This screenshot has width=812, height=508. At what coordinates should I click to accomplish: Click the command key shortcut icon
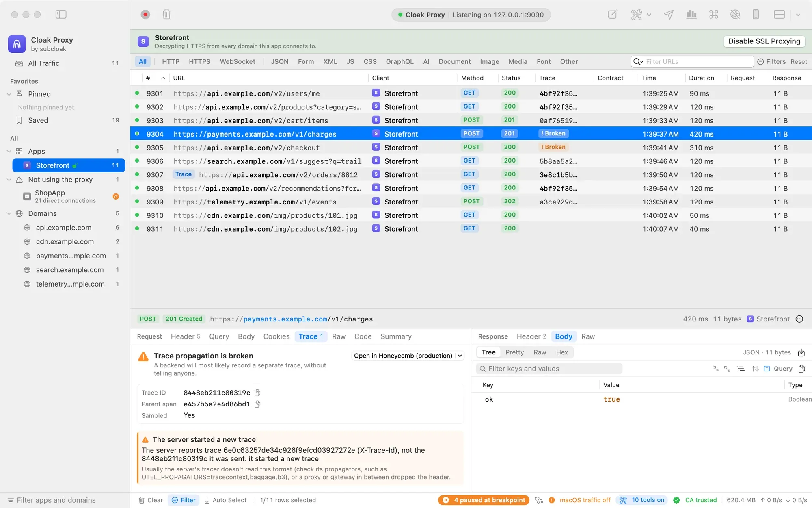coord(713,15)
